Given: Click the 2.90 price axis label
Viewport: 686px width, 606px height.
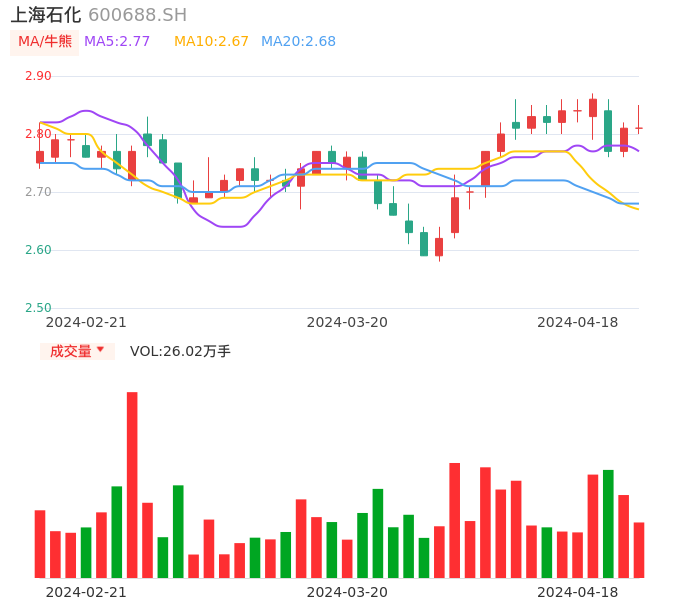Looking at the screenshot, I should click(x=38, y=76).
